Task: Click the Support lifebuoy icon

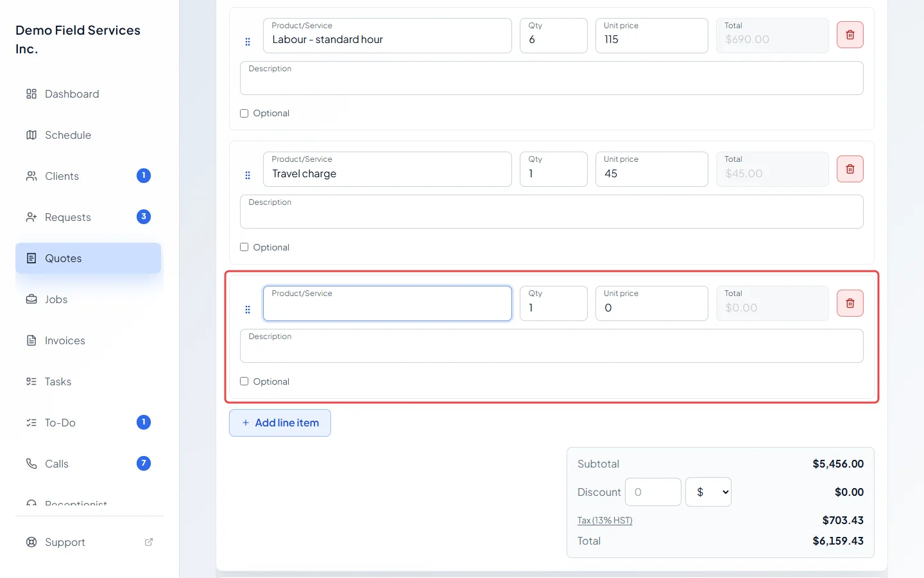Action: (x=31, y=542)
